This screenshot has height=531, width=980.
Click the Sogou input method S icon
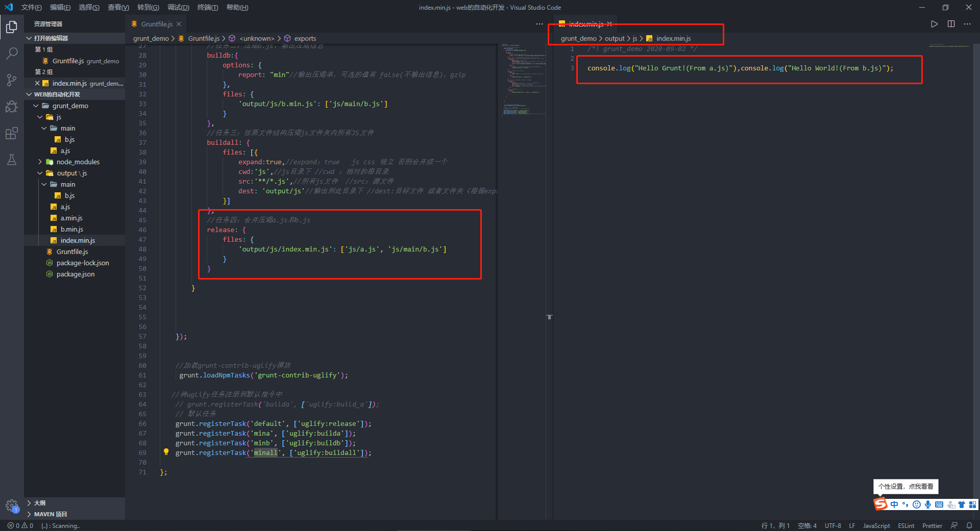[x=880, y=504]
